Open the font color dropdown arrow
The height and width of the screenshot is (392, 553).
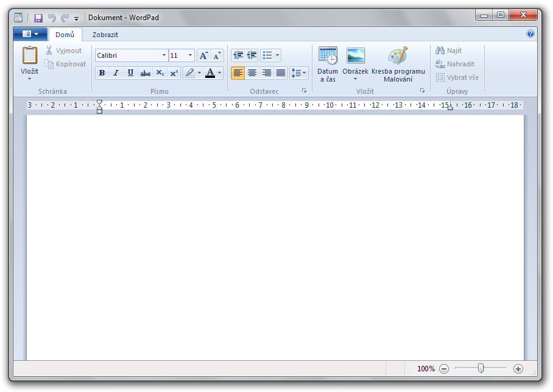click(x=220, y=73)
